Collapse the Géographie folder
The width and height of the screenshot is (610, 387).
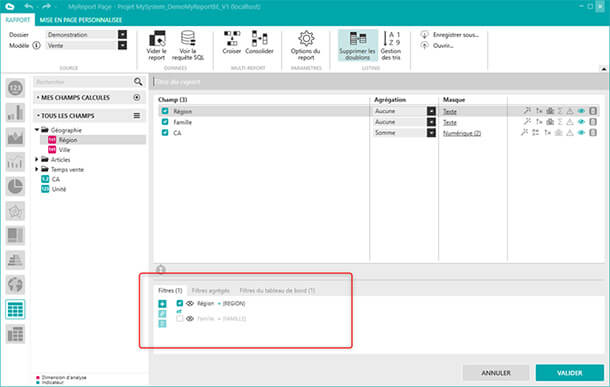click(37, 130)
